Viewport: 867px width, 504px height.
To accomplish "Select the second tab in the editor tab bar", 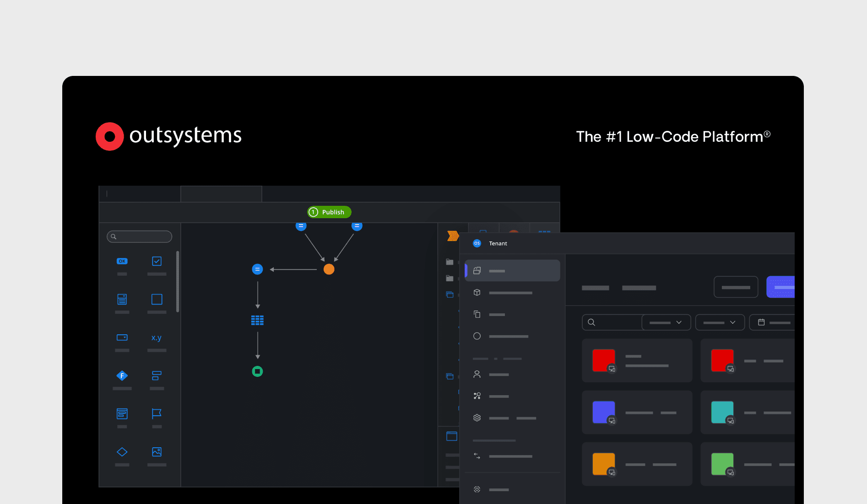I will (x=222, y=194).
